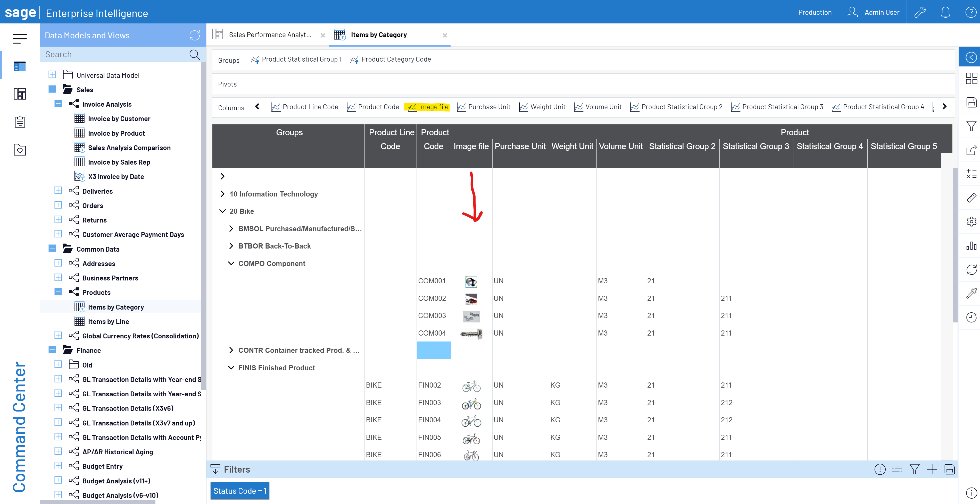Collapse the right side panel arrow

[x=971, y=57]
